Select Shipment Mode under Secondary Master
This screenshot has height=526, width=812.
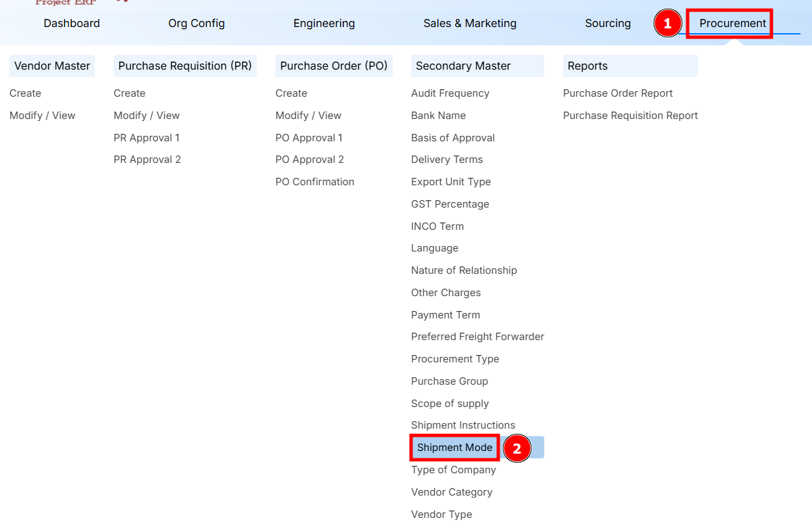454,448
